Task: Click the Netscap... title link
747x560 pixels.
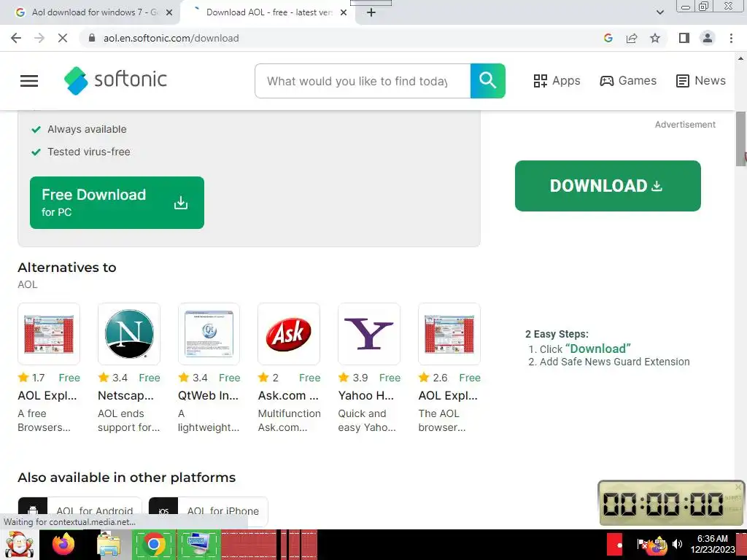Action: pyautogui.click(x=125, y=395)
